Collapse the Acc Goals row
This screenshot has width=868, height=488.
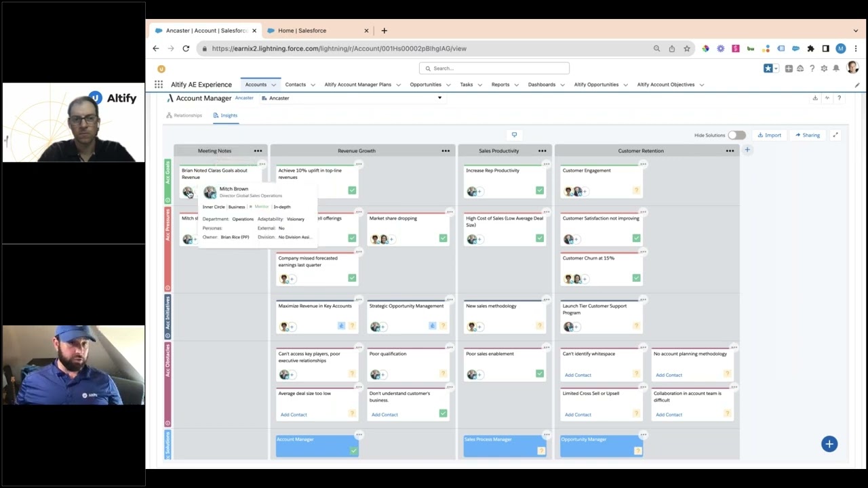point(167,200)
